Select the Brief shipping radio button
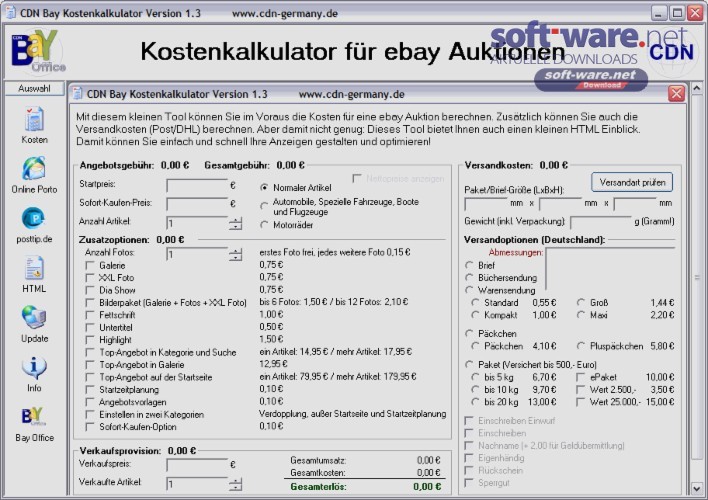The height and width of the screenshot is (500, 708). coord(469,266)
